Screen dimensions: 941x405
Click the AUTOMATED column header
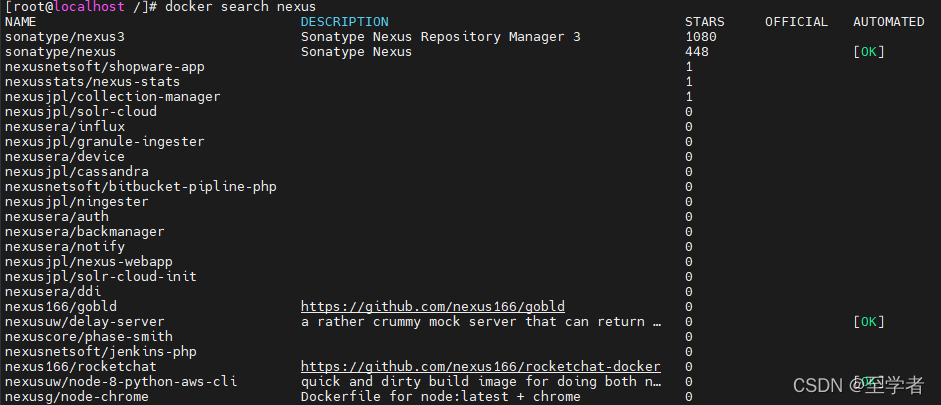(x=889, y=22)
